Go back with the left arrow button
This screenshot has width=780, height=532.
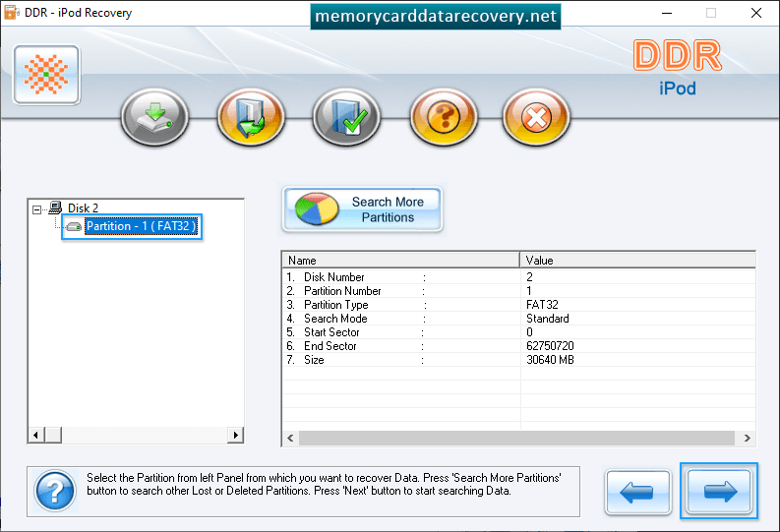pos(637,492)
